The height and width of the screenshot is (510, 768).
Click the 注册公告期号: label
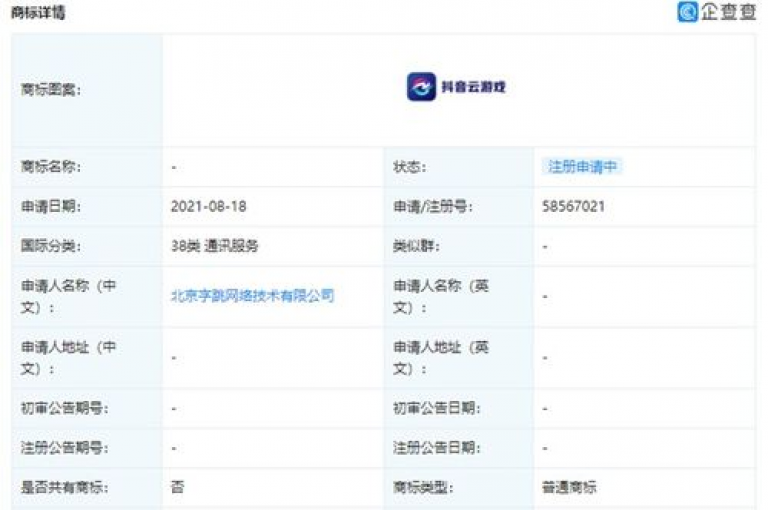point(64,448)
